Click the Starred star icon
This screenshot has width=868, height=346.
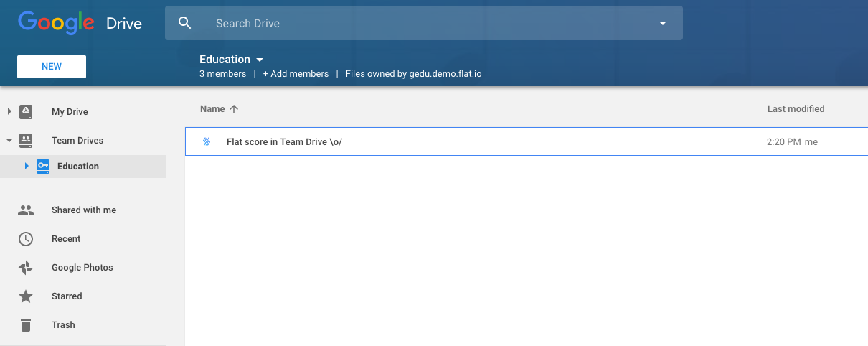point(26,296)
